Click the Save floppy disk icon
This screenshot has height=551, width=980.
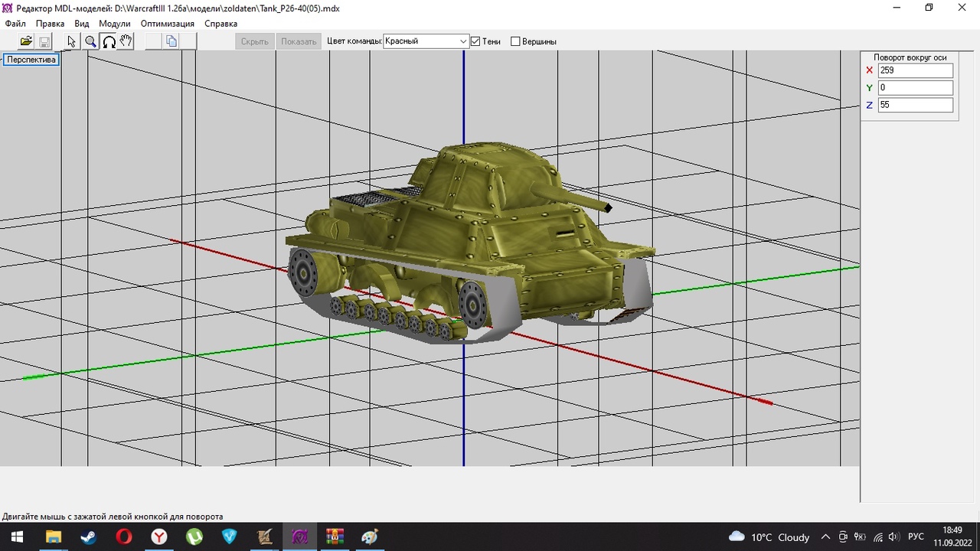(x=44, y=41)
